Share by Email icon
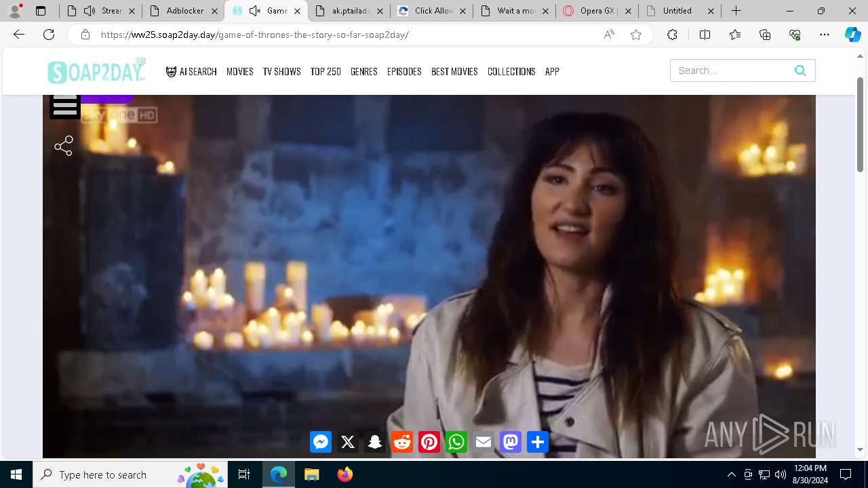The height and width of the screenshot is (488, 868). [x=484, y=442]
